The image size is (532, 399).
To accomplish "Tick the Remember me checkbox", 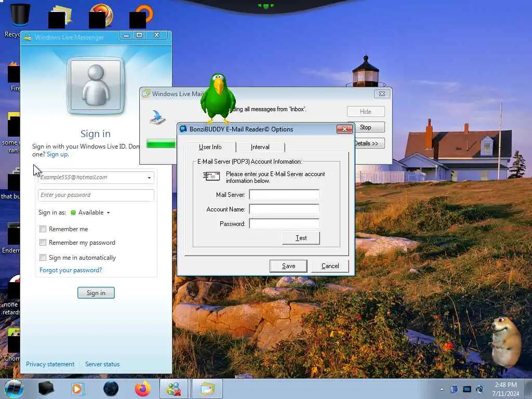I will pos(43,229).
